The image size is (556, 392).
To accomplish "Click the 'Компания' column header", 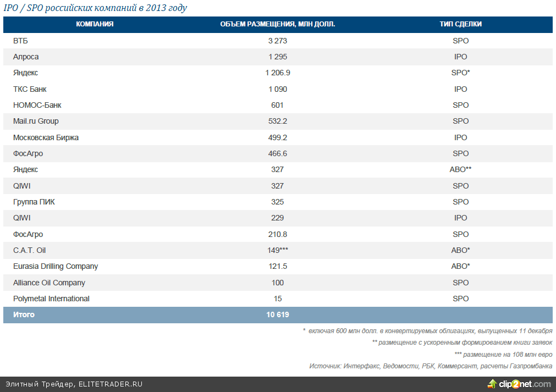I will [x=95, y=24].
